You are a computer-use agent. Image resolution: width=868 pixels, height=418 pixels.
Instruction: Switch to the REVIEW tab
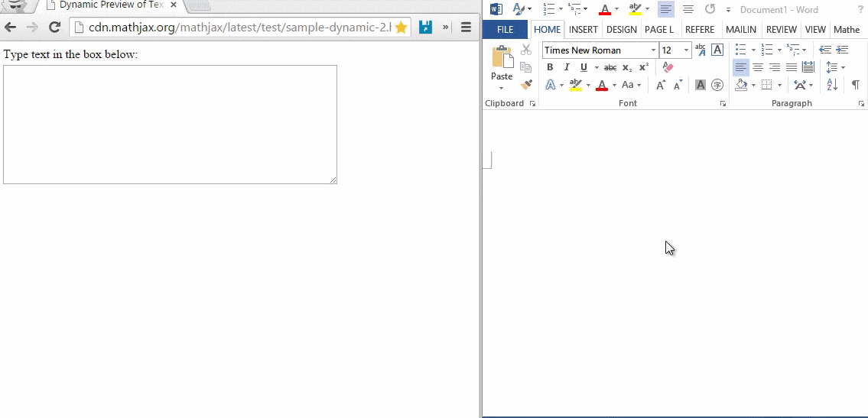point(782,30)
